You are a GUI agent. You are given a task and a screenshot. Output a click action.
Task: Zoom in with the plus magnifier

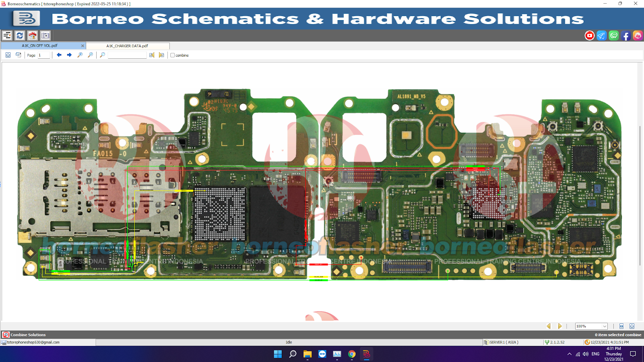[80, 55]
